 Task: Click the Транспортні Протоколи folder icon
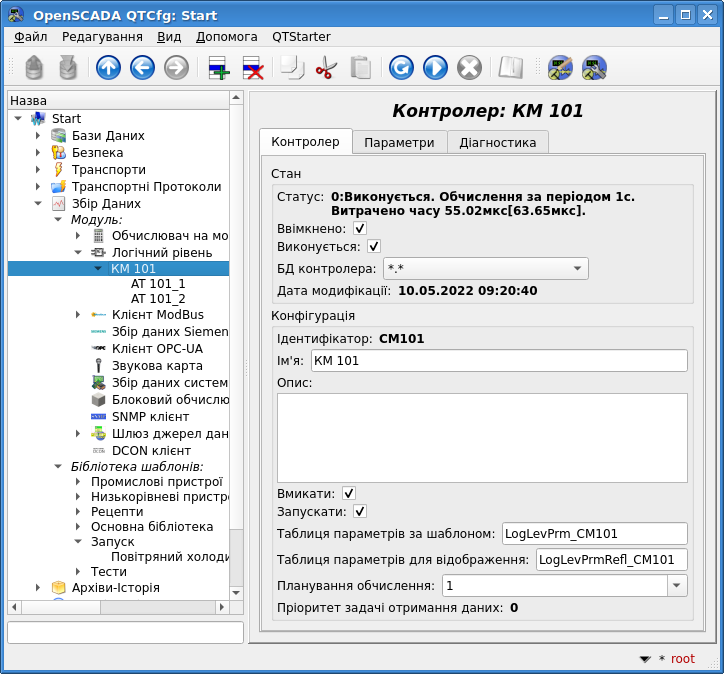[x=59, y=187]
